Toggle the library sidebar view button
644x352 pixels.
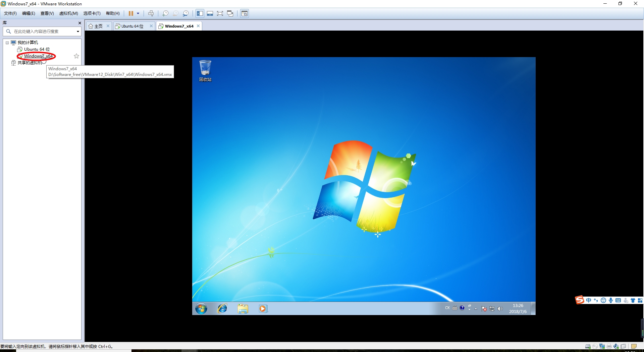tap(200, 13)
